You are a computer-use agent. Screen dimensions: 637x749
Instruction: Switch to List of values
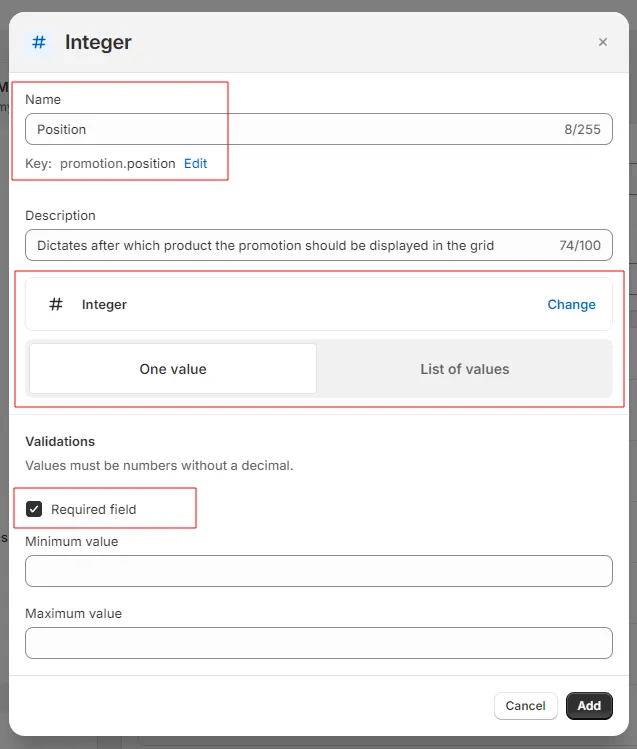coord(465,369)
